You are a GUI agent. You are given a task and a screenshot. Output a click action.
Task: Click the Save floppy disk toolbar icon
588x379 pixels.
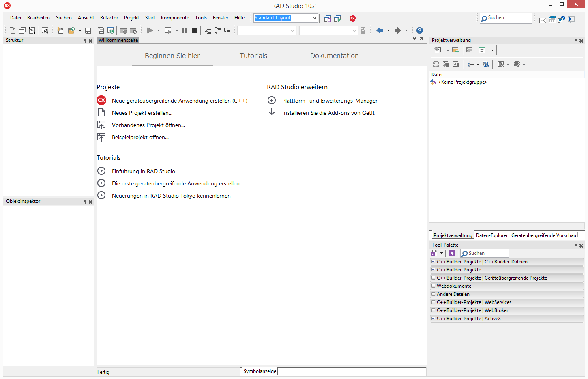(88, 30)
